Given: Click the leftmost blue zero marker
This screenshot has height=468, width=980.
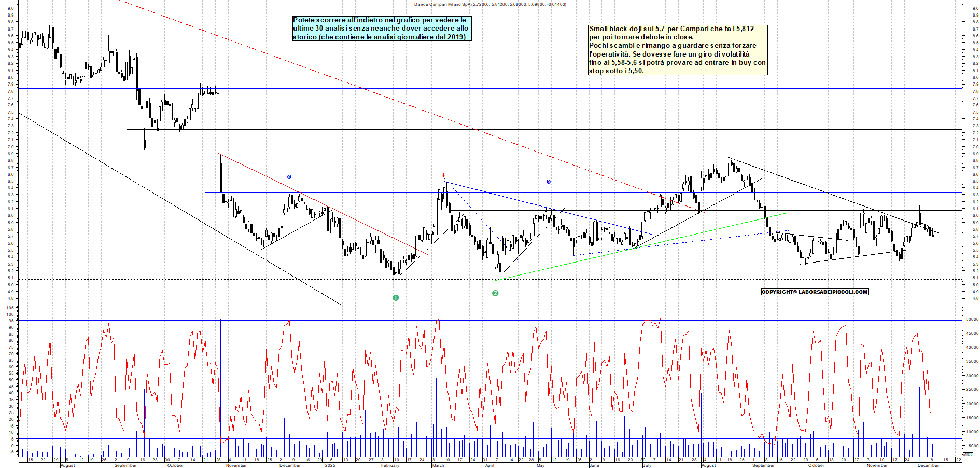Looking at the screenshot, I should click(x=289, y=177).
